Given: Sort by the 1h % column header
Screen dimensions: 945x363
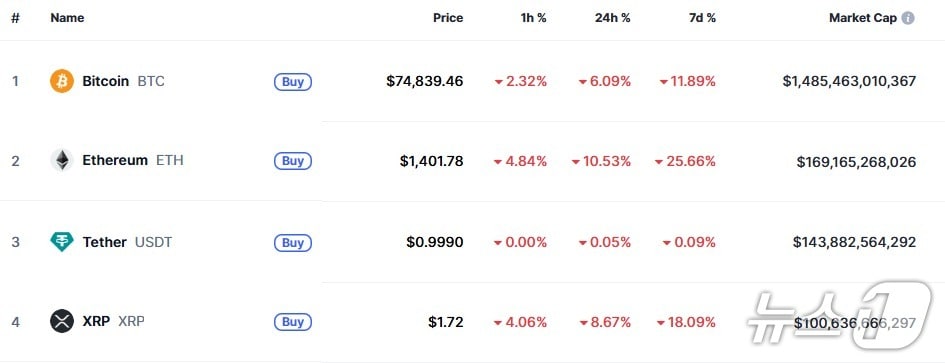Looking at the screenshot, I should pyautogui.click(x=533, y=18).
